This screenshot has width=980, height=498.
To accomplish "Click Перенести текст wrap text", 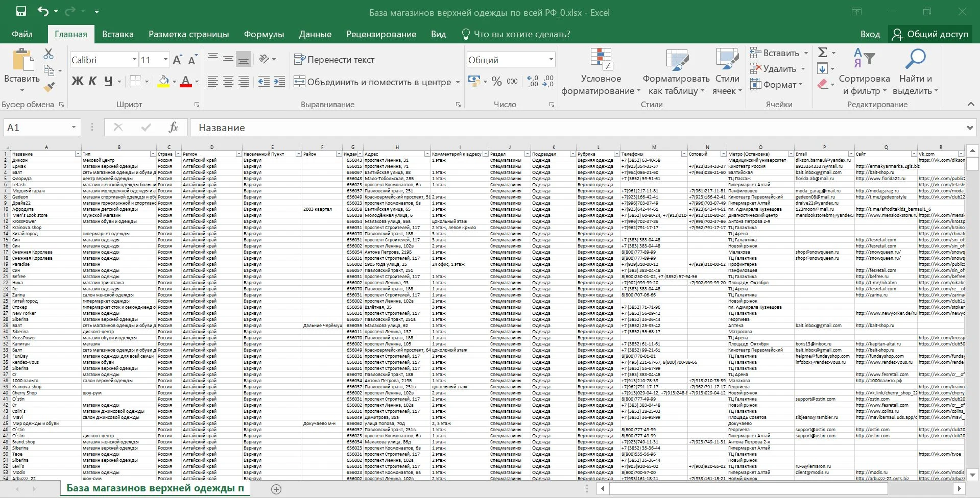I will (334, 60).
